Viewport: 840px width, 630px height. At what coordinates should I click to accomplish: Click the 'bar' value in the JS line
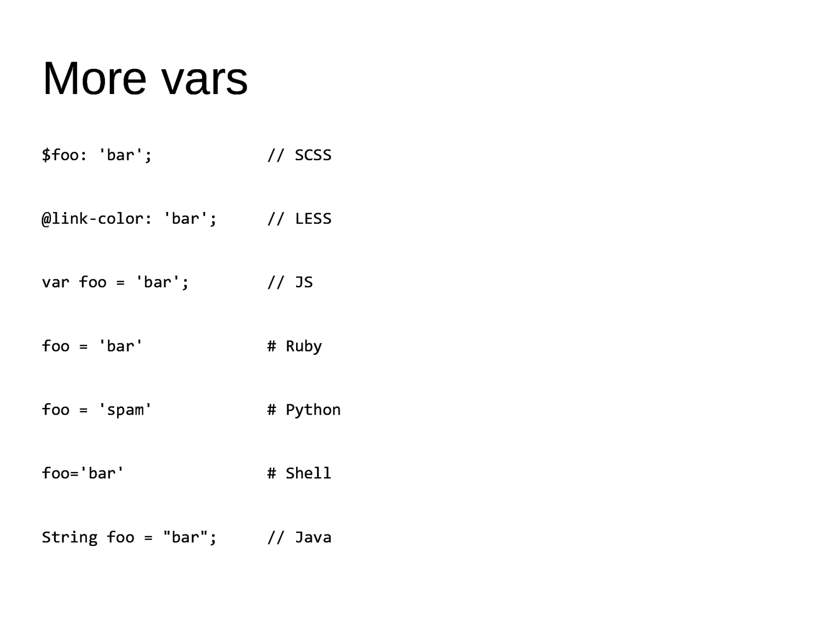[157, 283]
